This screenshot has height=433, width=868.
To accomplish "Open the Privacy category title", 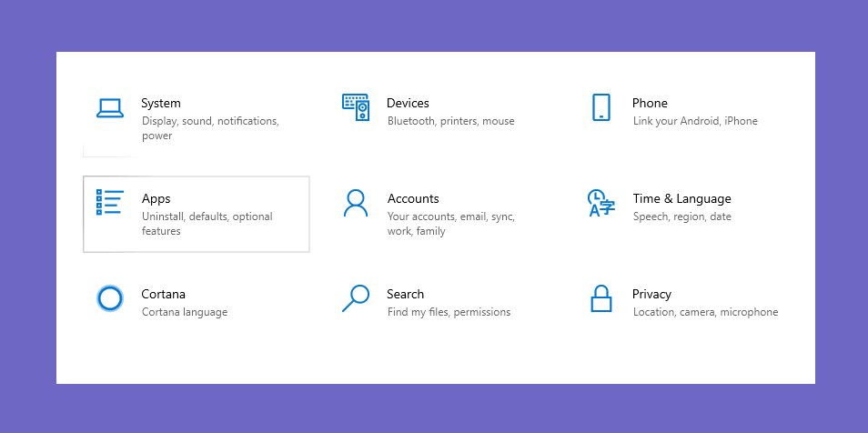I will [651, 295].
